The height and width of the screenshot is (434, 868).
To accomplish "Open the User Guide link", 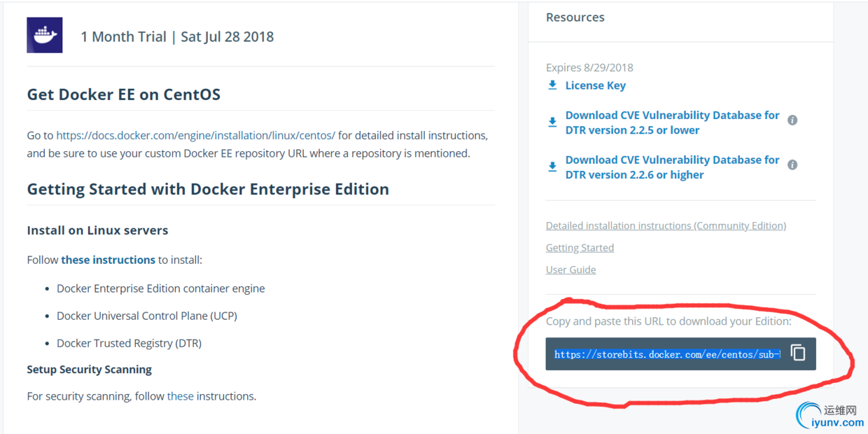I will 571,269.
